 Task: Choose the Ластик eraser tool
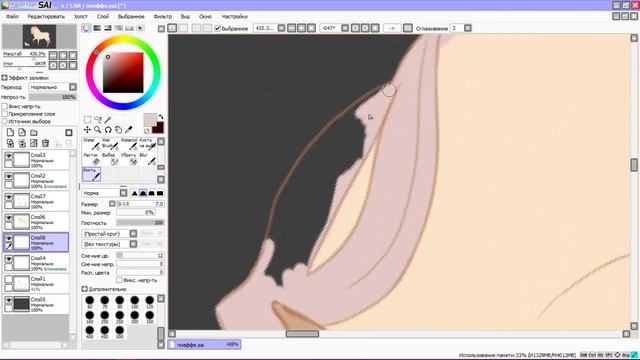click(91, 159)
